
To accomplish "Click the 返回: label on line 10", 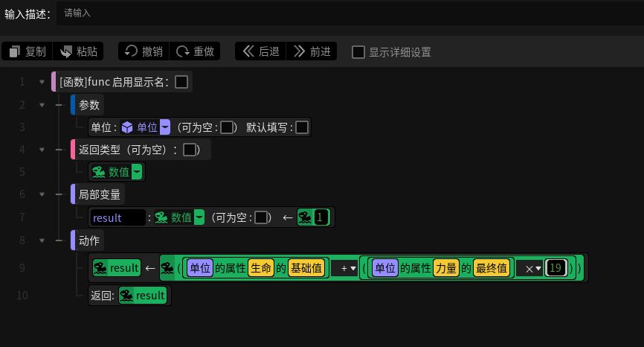I will pyautogui.click(x=103, y=296).
